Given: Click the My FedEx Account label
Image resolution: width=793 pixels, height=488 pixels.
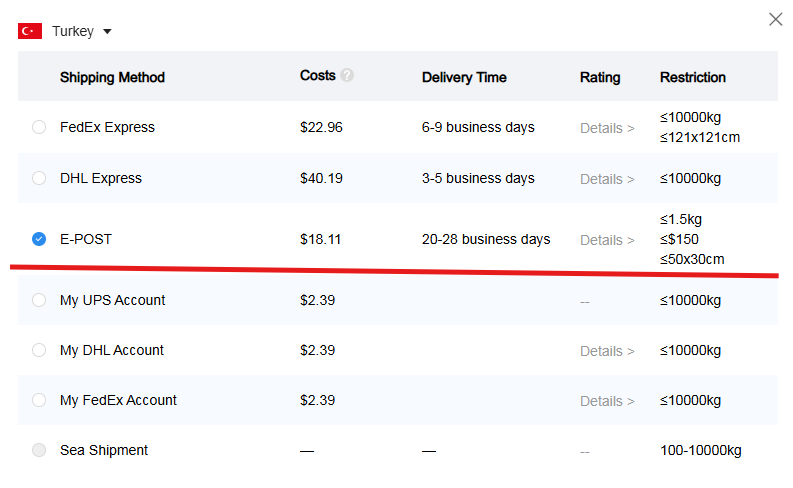Looking at the screenshot, I should click(x=118, y=400).
